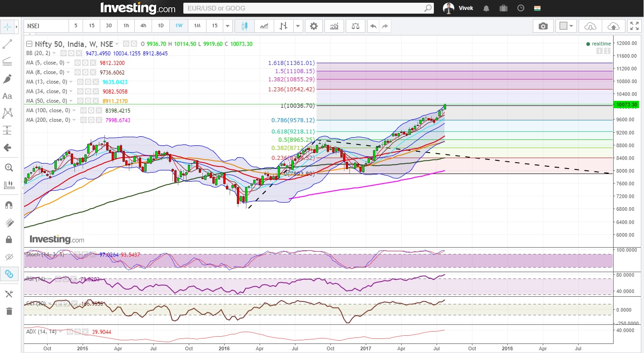
Task: Open the portfolio briefcase icon
Action: (x=503, y=8)
